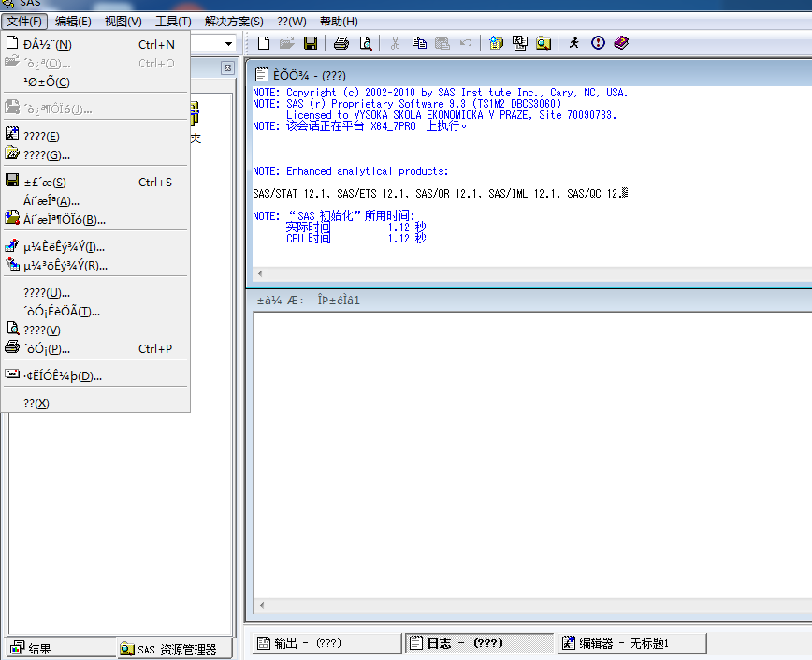This screenshot has height=660, width=812.
Task: Open Print Preview from the toolbar
Action: (x=365, y=43)
